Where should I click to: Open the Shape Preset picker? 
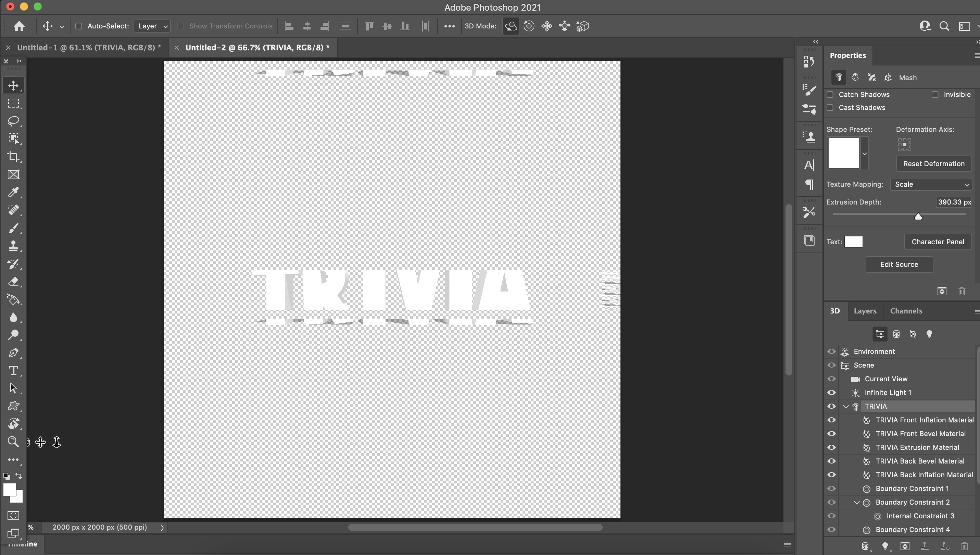click(864, 153)
